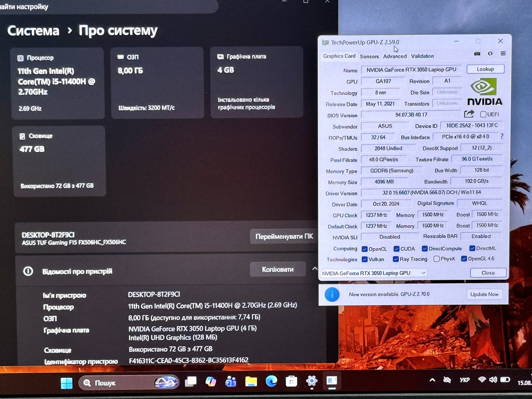Toggle the Vulkan checkbox
532x399 pixels.
click(365, 259)
